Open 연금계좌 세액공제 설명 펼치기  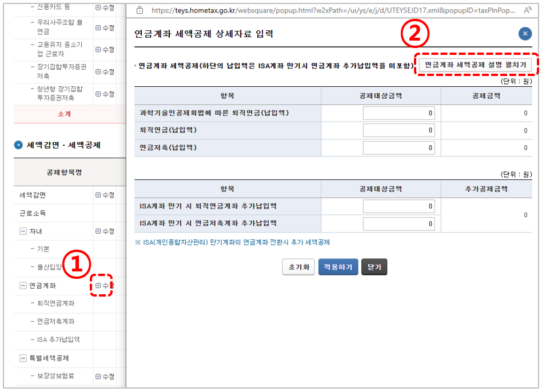pos(476,64)
